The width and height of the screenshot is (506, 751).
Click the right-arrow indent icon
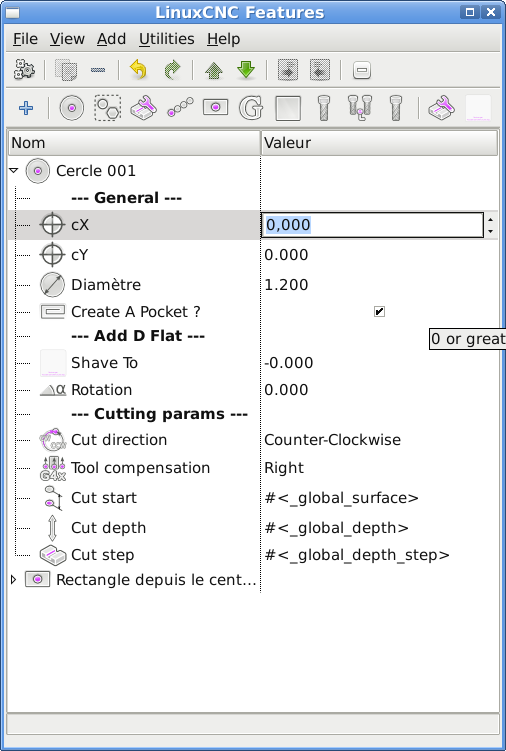pos(288,70)
